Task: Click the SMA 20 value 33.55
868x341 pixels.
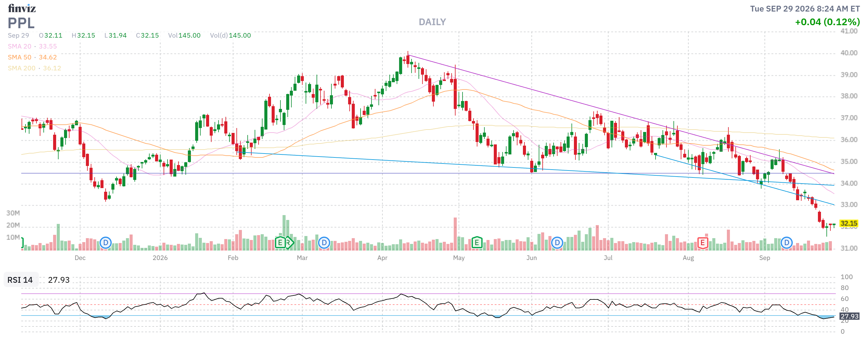Action: click(x=48, y=46)
